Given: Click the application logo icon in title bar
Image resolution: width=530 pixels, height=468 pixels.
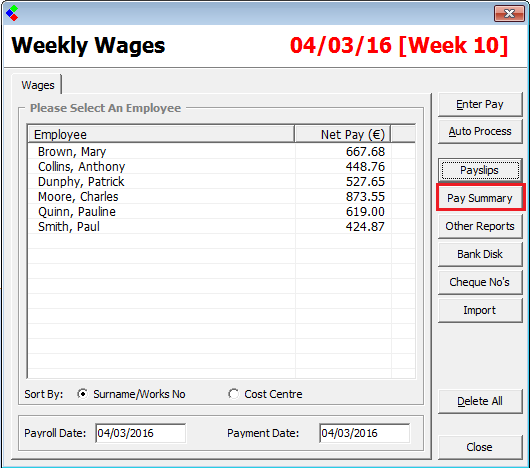Looking at the screenshot, I should [x=12, y=13].
